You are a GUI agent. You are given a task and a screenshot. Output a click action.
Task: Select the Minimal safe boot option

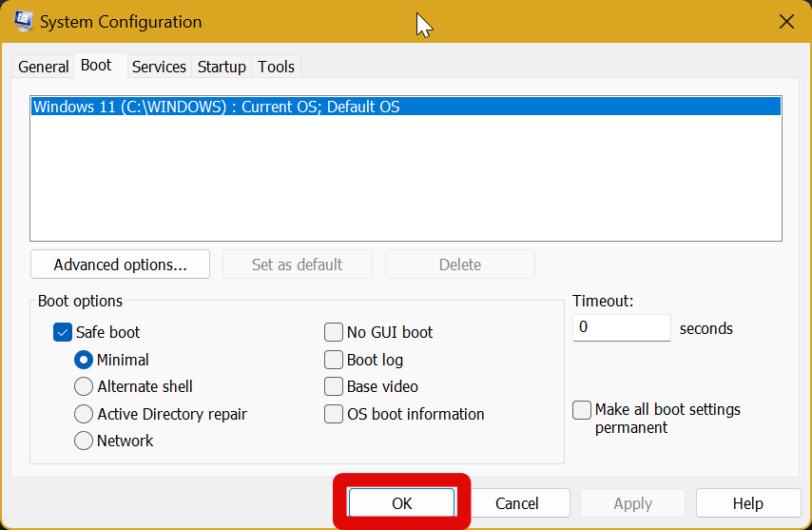click(x=84, y=360)
